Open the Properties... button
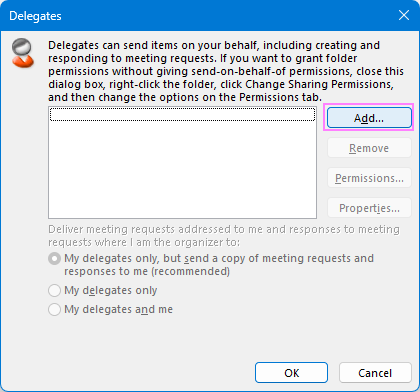 (369, 208)
